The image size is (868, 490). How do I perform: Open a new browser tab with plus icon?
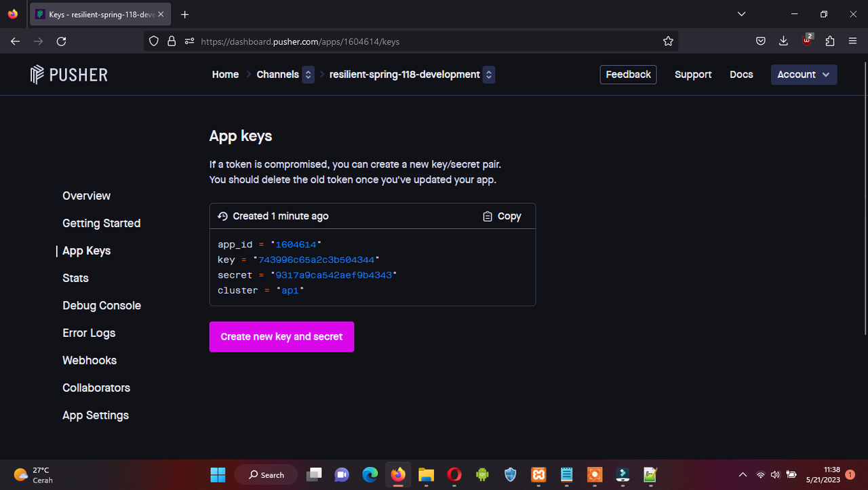[185, 14]
